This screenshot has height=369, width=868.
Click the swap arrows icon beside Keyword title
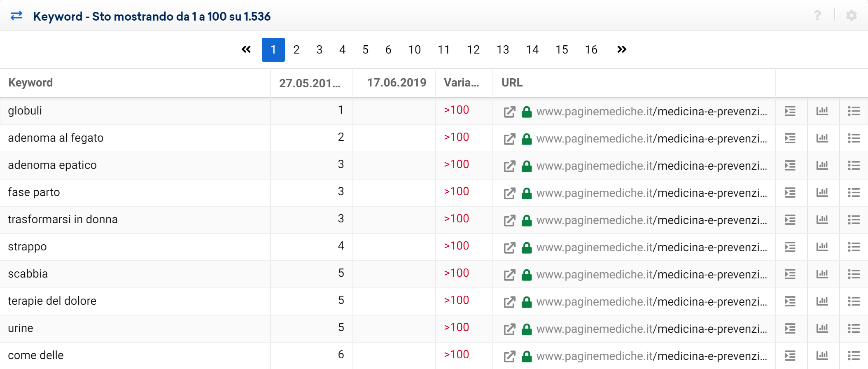click(16, 16)
